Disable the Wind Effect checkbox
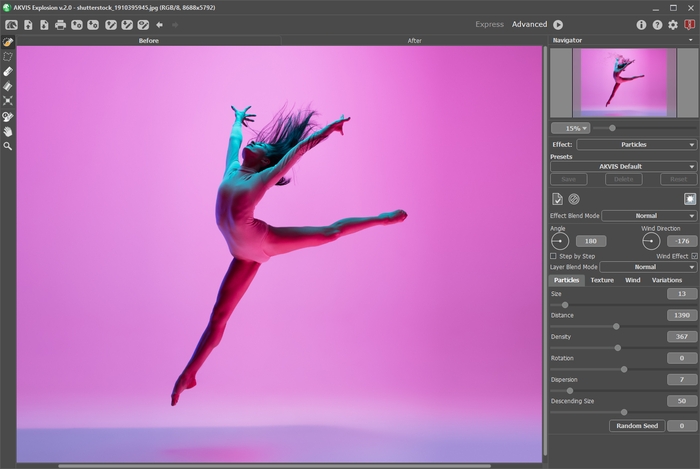 (x=694, y=256)
